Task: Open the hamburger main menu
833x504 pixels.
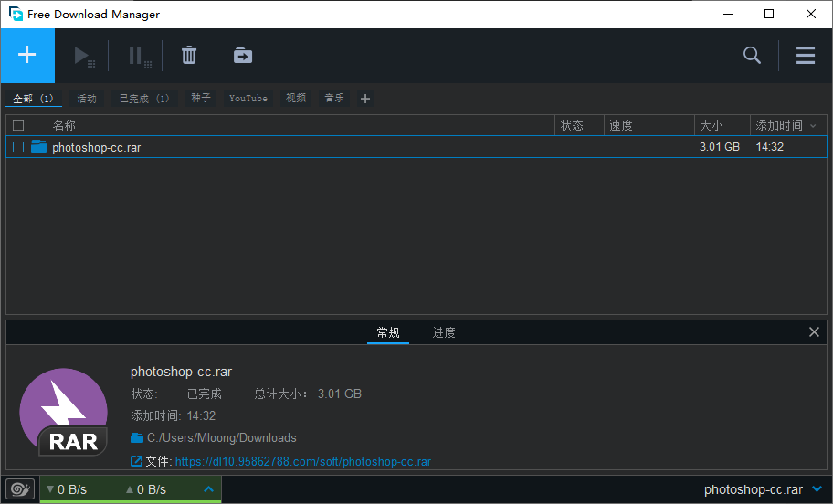Action: pos(806,55)
